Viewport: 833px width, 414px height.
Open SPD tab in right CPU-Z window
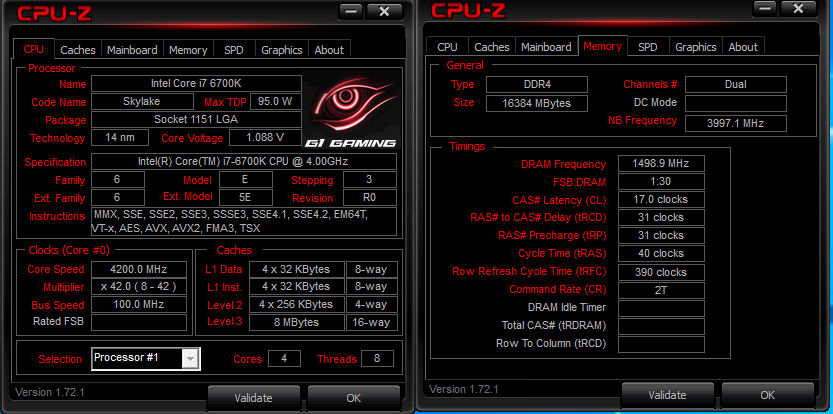(x=648, y=47)
